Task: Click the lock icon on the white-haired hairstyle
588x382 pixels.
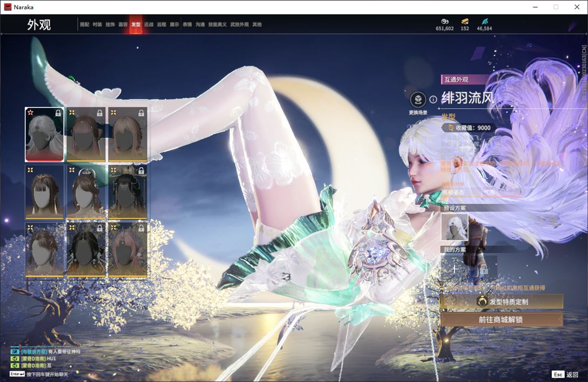Action: pos(58,112)
